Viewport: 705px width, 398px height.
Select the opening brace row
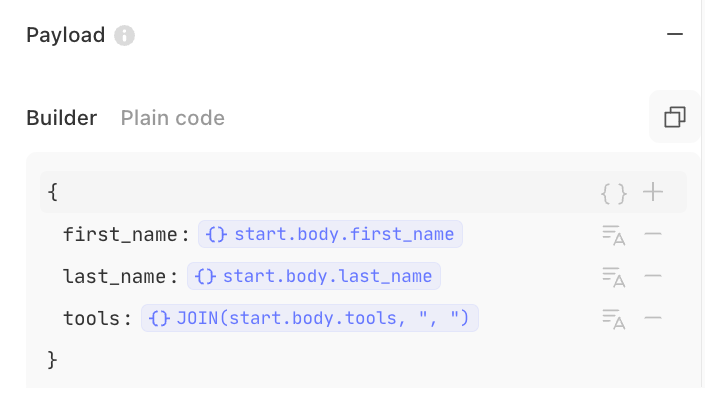(363, 192)
